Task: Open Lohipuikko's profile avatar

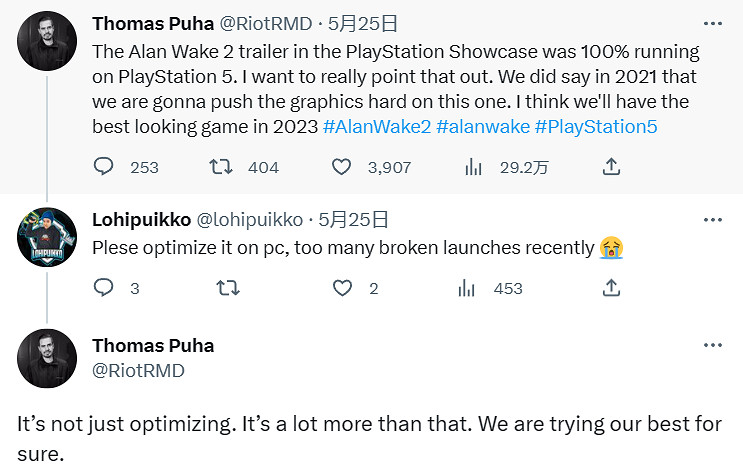Action: (x=47, y=237)
